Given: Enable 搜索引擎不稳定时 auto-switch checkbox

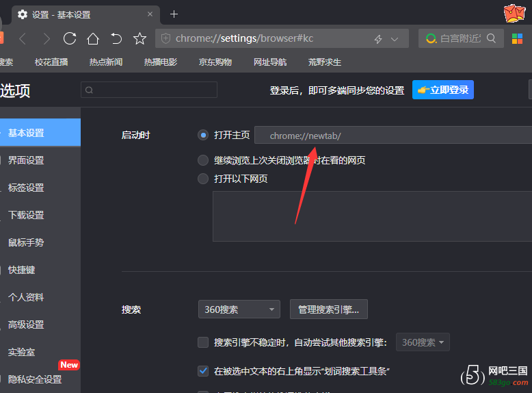Looking at the screenshot, I should pyautogui.click(x=203, y=342).
